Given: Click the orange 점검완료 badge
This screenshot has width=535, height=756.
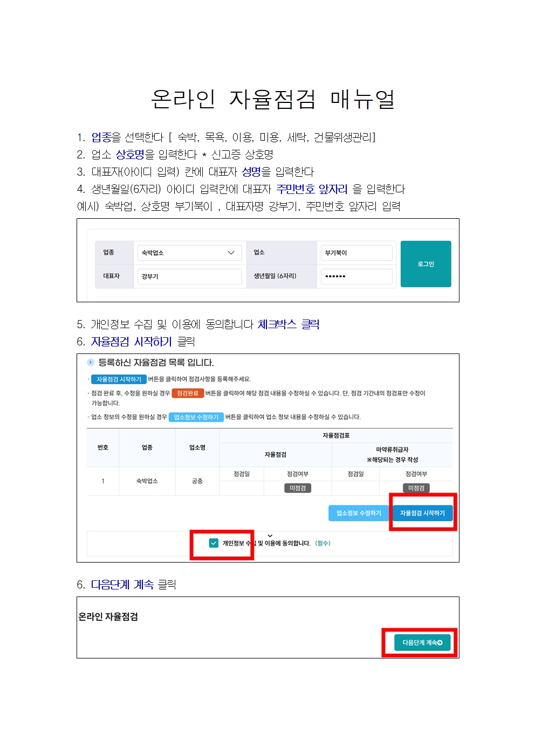Looking at the screenshot, I should [x=188, y=393].
